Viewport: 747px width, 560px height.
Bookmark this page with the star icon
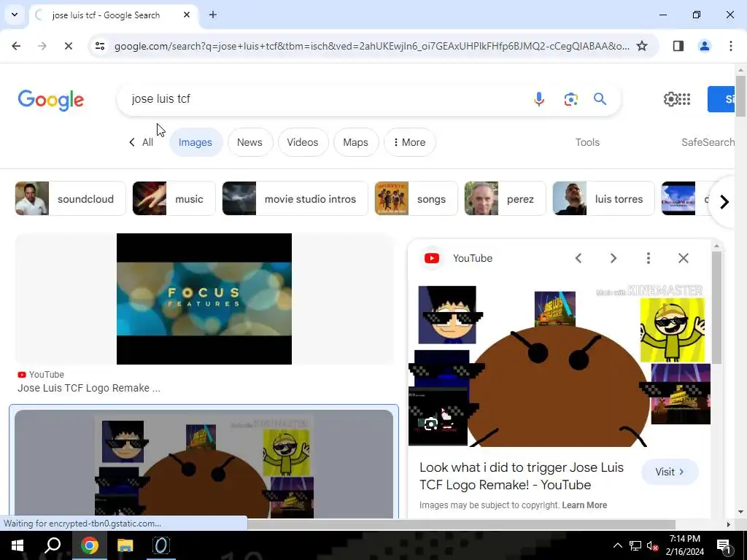[x=642, y=46]
